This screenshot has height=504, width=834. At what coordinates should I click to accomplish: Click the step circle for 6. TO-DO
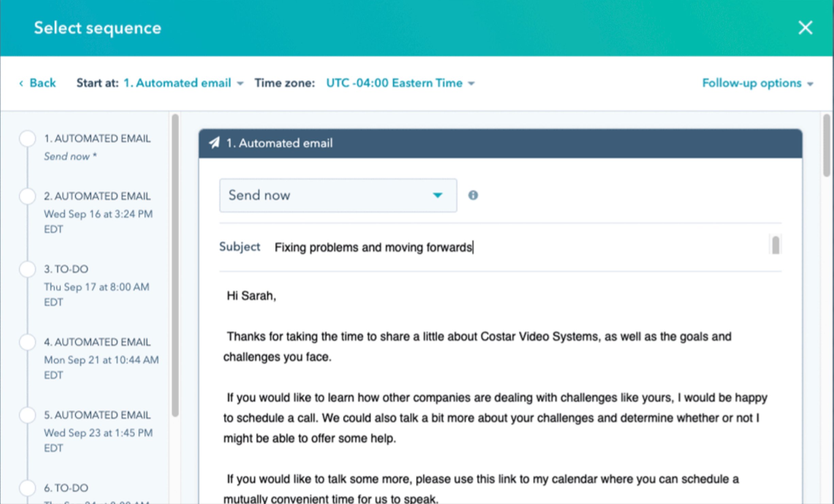[x=28, y=488]
